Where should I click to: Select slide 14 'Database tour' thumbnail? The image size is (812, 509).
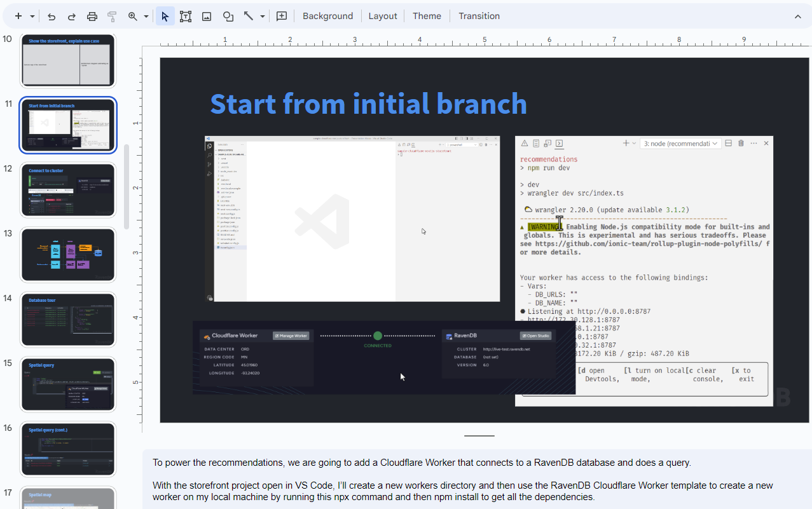pyautogui.click(x=69, y=320)
